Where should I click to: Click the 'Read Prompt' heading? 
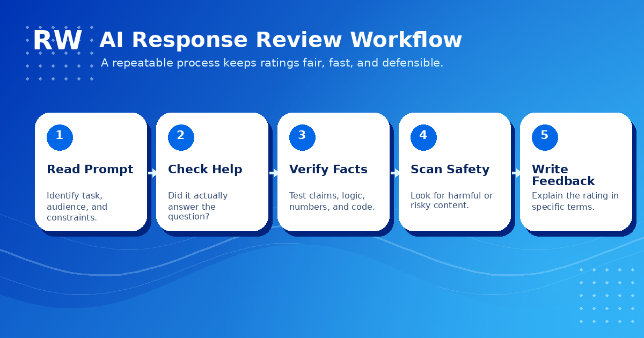90,170
